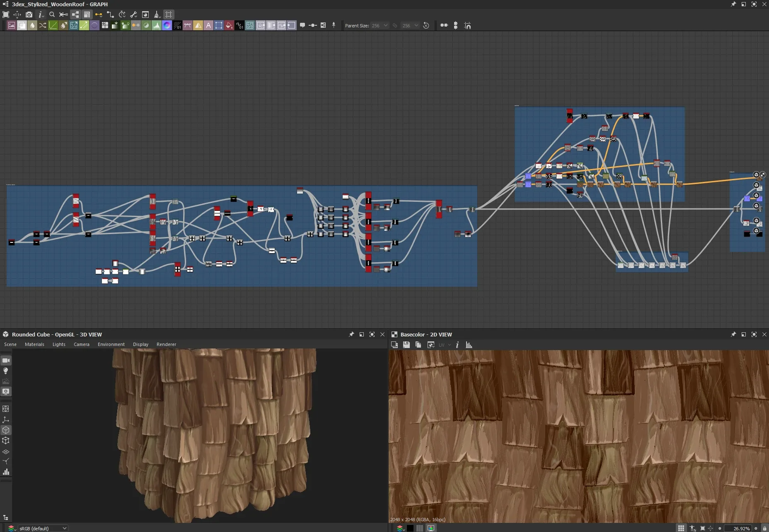The height and width of the screenshot is (532, 769).
Task: Add an HSL color wheel node
Action: coord(167,26)
